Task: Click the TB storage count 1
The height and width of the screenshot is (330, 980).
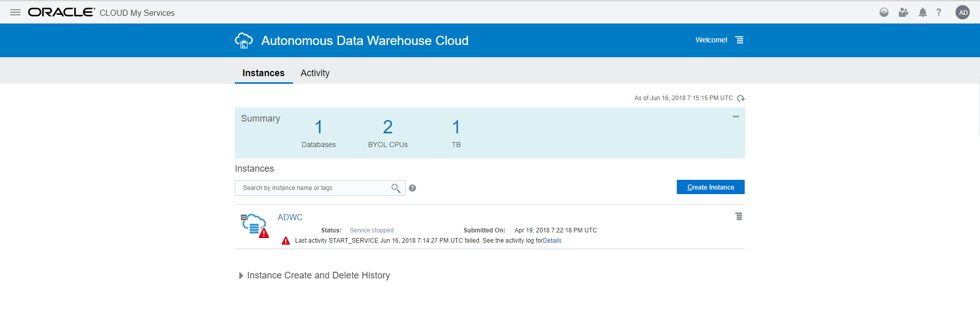Action: pos(456,127)
